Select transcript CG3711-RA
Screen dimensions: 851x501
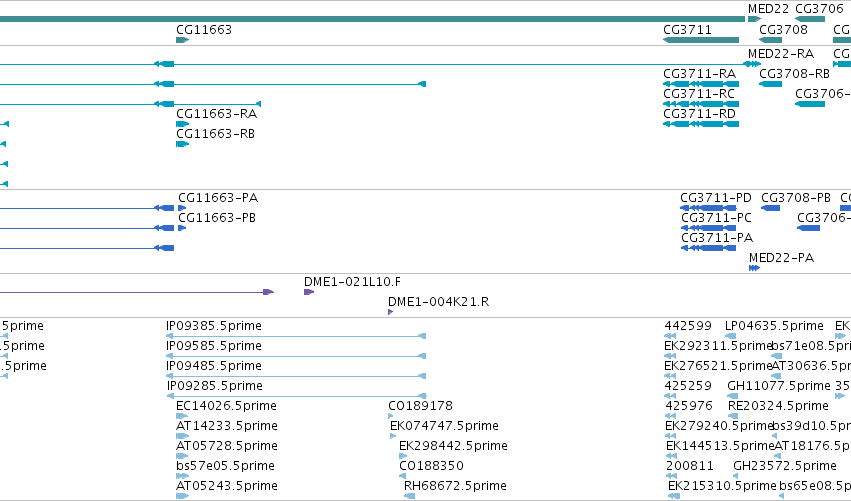point(699,74)
